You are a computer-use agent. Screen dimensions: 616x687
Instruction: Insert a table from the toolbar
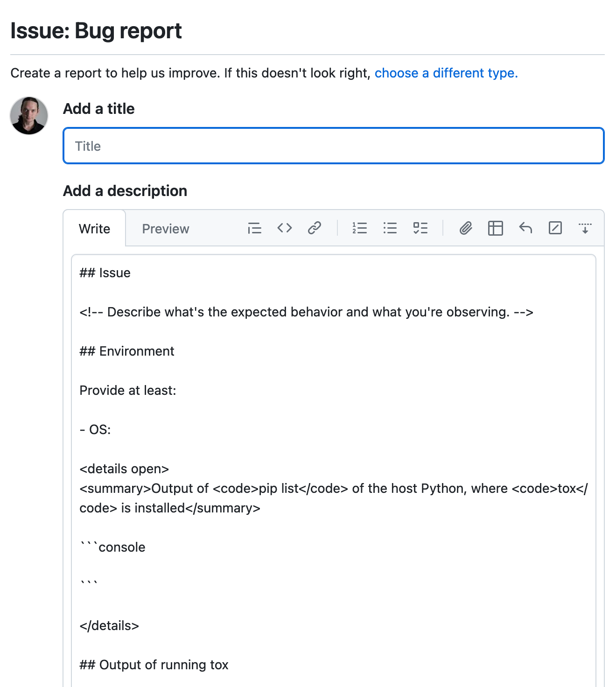click(495, 228)
